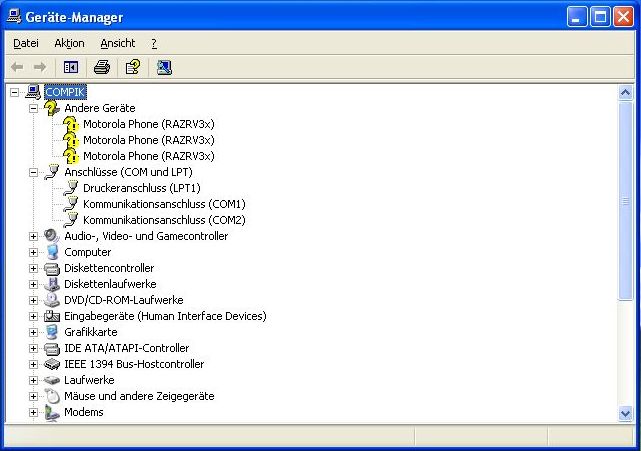This screenshot has width=641, height=451.
Task: Click the third Motorola Phone warning icon
Action: click(x=71, y=156)
